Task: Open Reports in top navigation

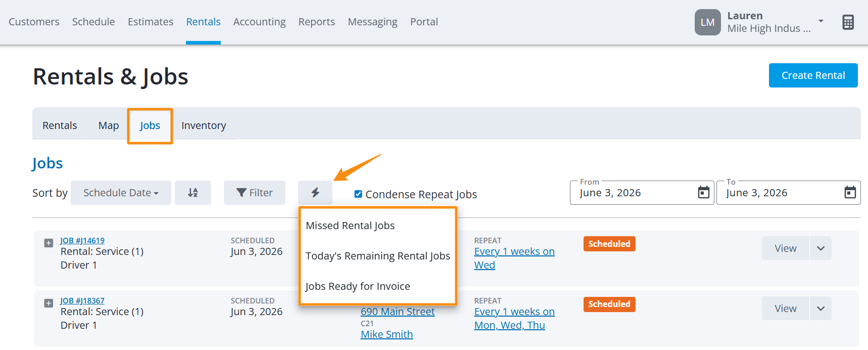Action: [x=317, y=22]
